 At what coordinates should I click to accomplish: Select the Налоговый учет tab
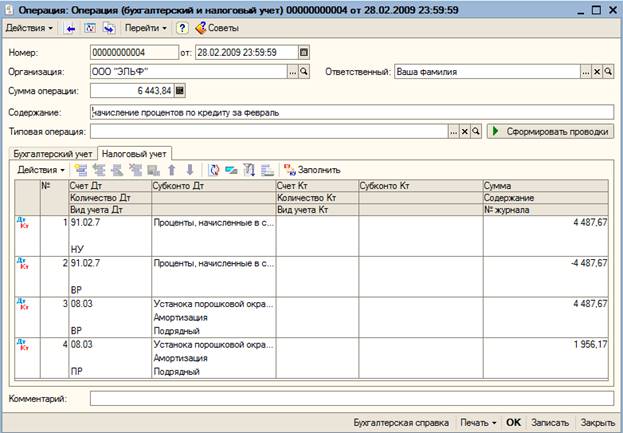[133, 152]
